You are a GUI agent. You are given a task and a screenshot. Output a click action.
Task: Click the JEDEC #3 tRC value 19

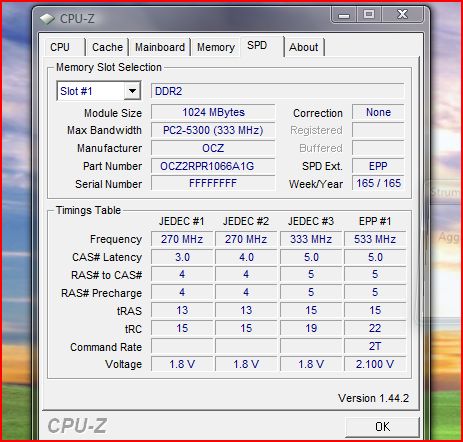point(311,328)
